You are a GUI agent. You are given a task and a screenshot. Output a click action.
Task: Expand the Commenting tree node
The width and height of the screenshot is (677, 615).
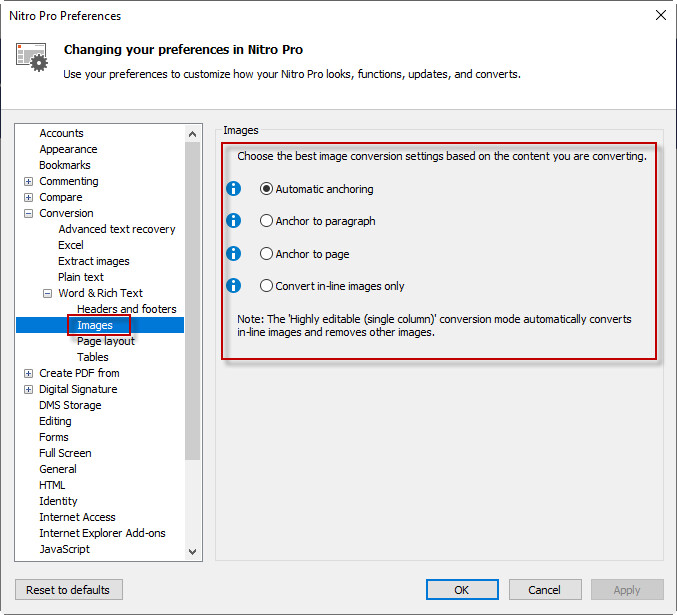coord(29,182)
